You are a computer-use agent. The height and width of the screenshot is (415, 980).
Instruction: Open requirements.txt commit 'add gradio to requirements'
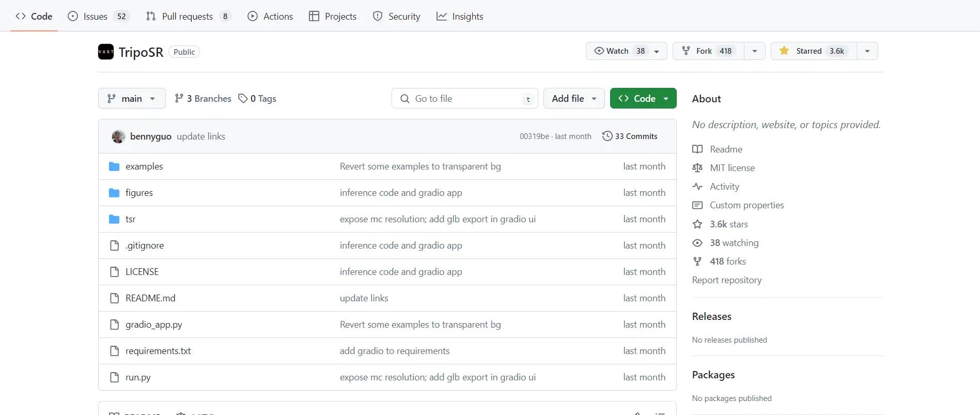coord(395,351)
